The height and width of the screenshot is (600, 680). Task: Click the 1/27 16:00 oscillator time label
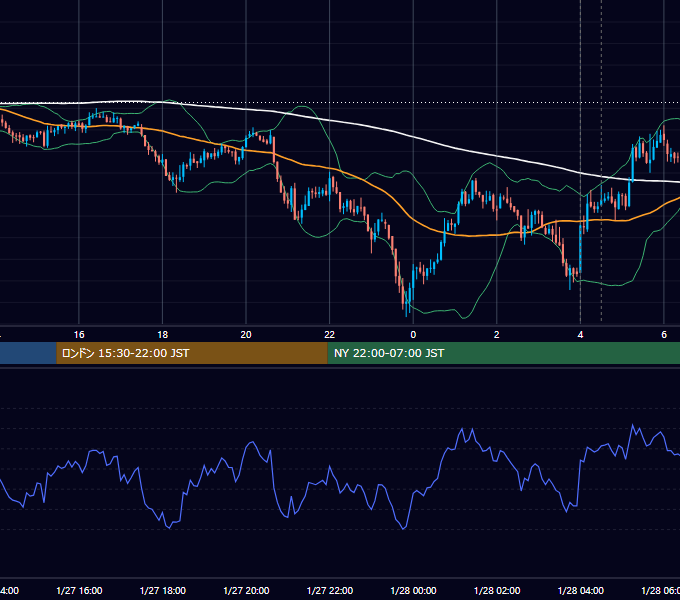click(x=79, y=590)
